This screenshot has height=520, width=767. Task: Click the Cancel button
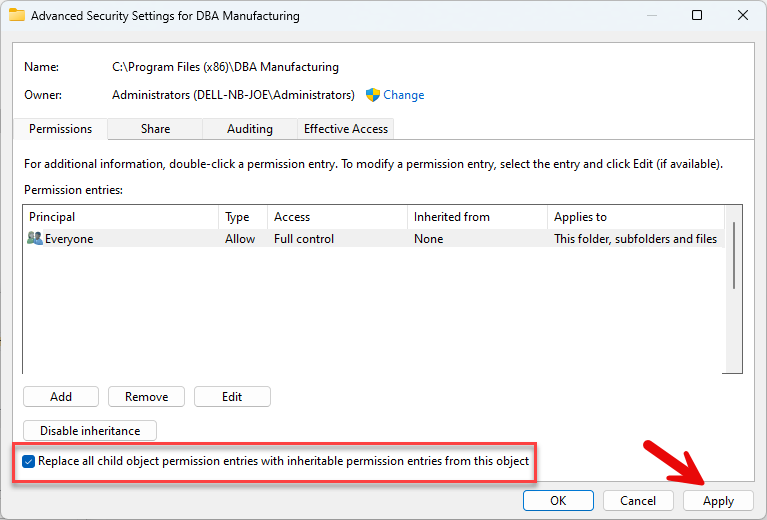[638, 500]
